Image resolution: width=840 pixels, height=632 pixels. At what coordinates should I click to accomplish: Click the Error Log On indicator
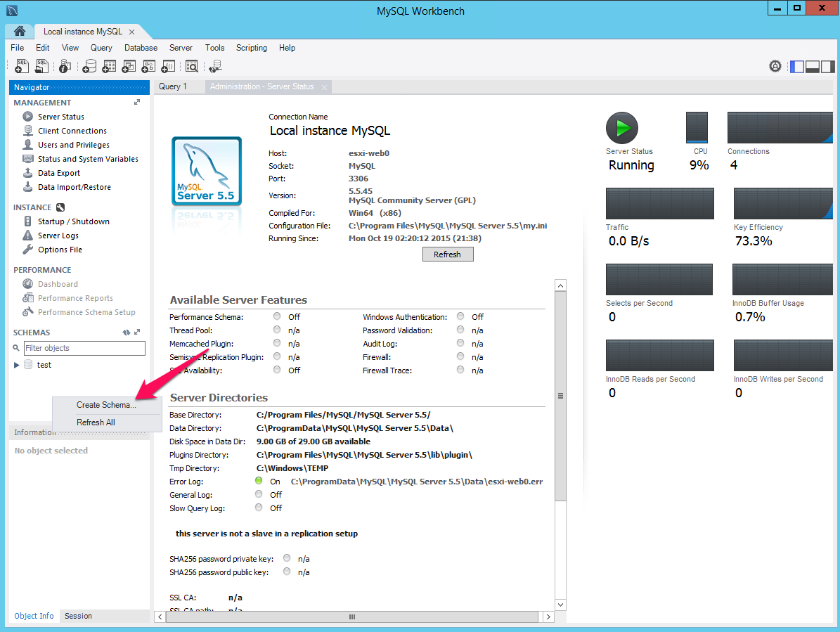pyautogui.click(x=259, y=481)
